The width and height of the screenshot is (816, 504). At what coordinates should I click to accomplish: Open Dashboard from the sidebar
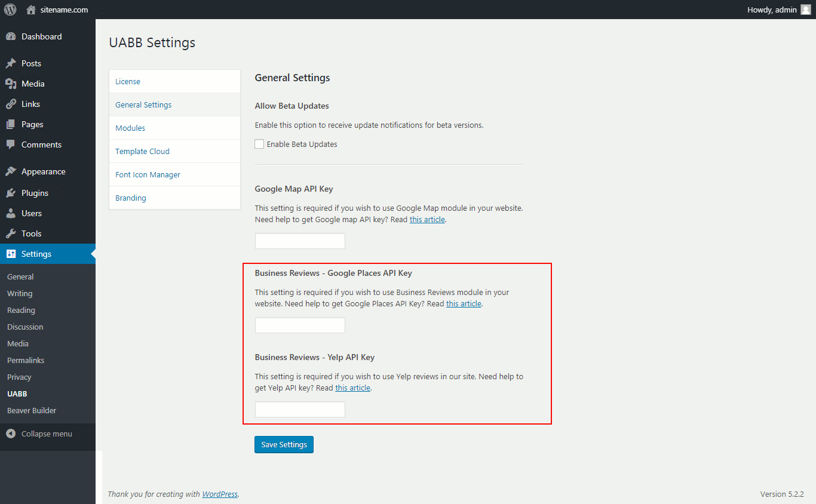[x=41, y=36]
